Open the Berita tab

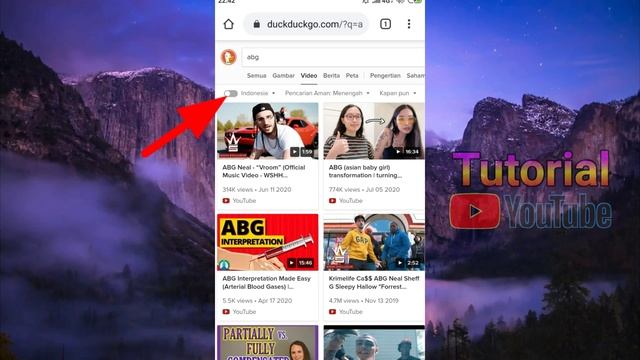331,76
